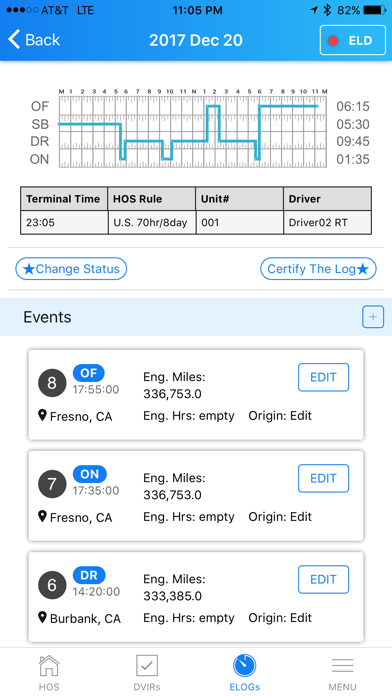
Task: Edit event 7 ON status
Action: (x=323, y=478)
